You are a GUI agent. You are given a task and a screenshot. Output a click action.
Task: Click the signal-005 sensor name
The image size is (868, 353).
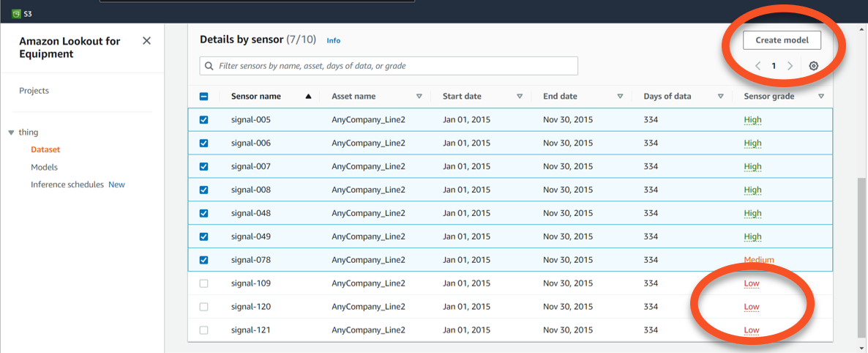click(251, 119)
